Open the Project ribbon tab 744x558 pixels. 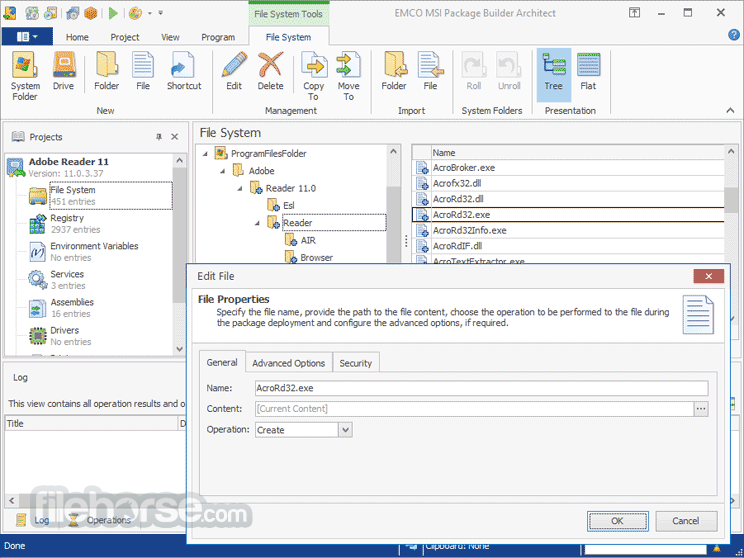(125, 37)
